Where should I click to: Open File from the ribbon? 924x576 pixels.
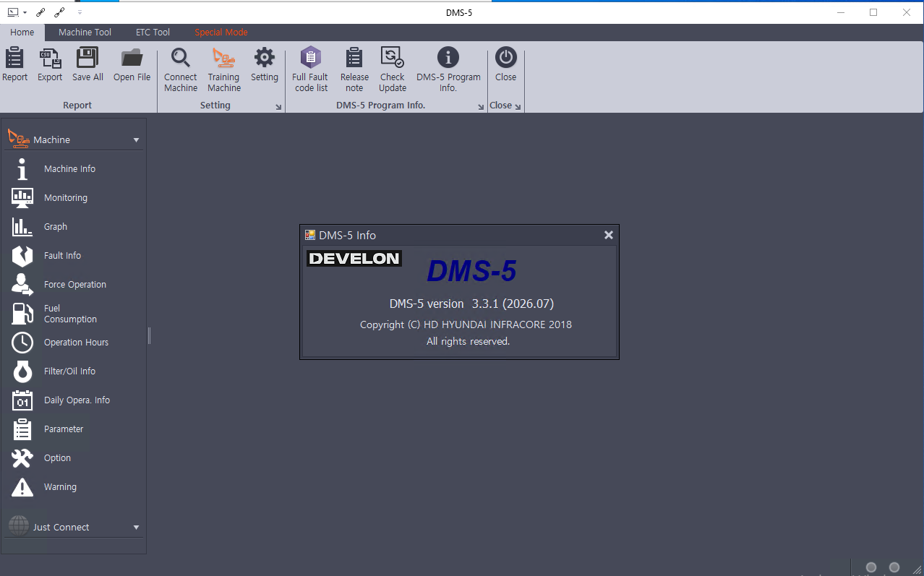(132, 64)
